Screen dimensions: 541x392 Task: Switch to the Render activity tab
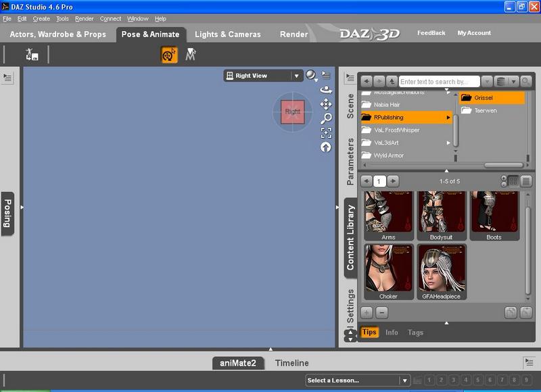(293, 34)
